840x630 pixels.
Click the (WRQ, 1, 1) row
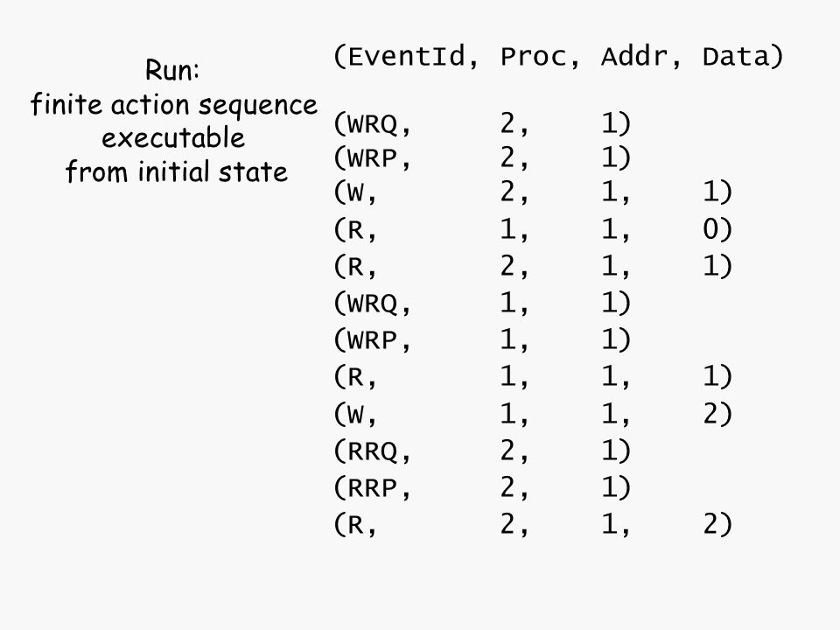point(482,304)
